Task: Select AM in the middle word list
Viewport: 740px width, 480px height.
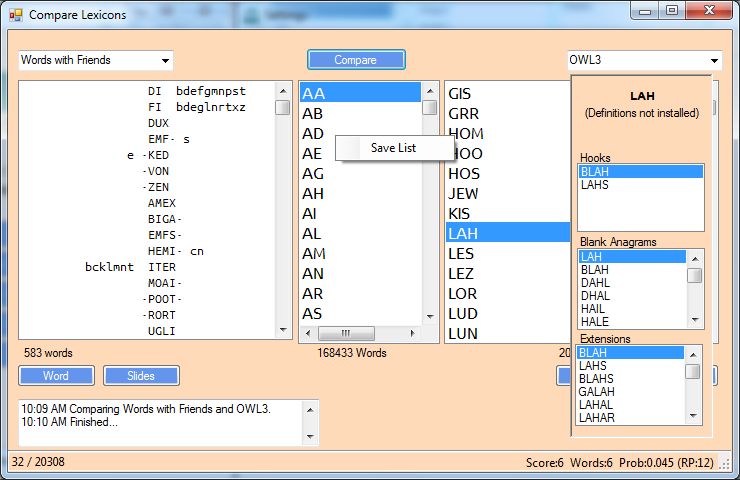Action: click(x=361, y=254)
